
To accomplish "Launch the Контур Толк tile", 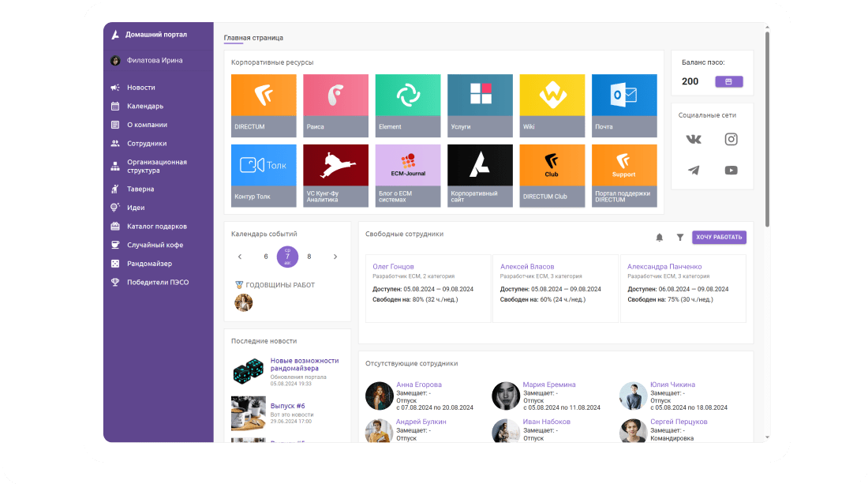I will [x=264, y=175].
